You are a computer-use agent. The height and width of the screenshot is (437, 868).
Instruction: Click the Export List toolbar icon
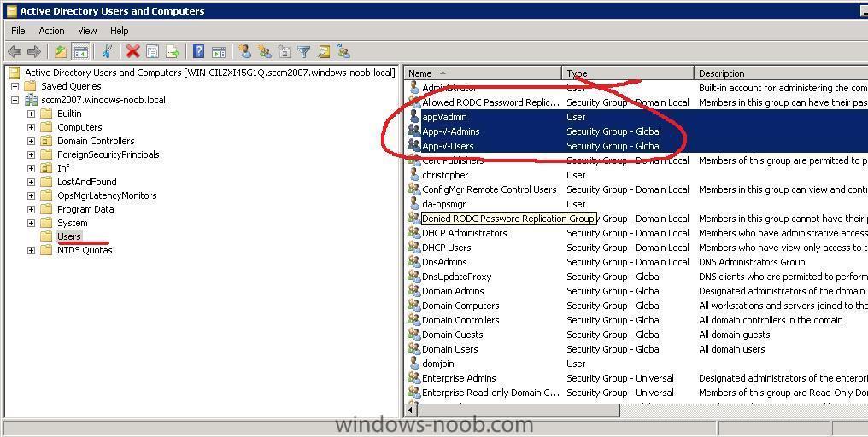[173, 52]
